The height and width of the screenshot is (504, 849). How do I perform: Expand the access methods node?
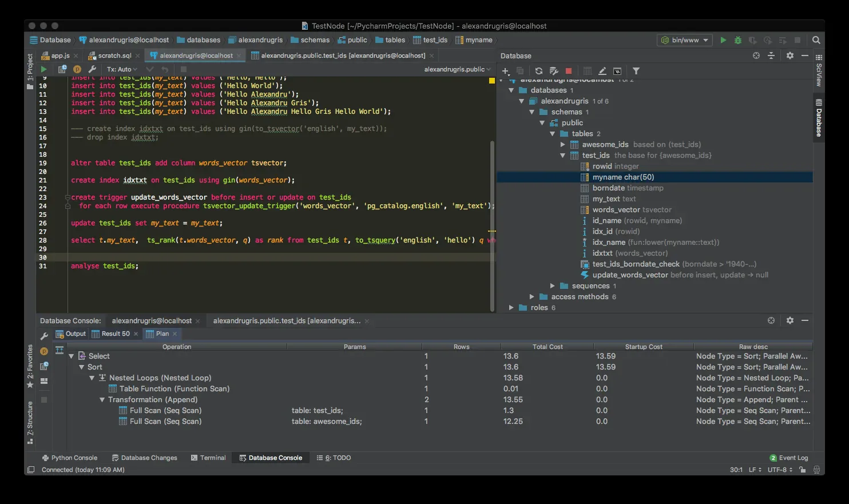tap(532, 297)
